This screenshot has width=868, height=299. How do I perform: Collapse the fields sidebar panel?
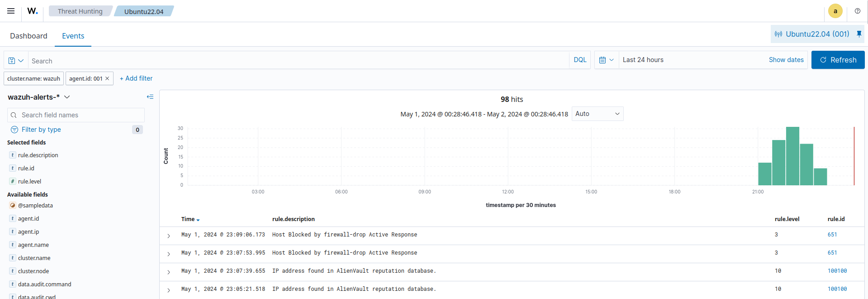[x=150, y=97]
